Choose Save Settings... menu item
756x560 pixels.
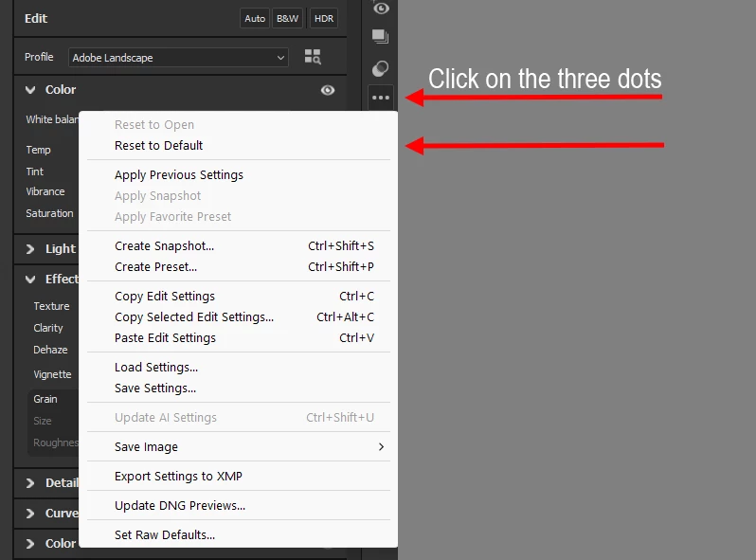[x=239, y=388]
